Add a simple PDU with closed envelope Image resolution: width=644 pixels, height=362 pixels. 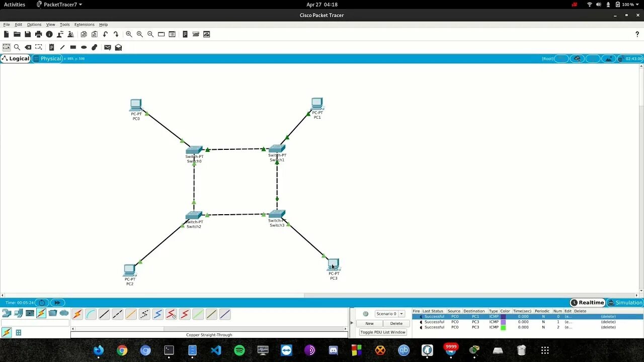pyautogui.click(x=107, y=47)
